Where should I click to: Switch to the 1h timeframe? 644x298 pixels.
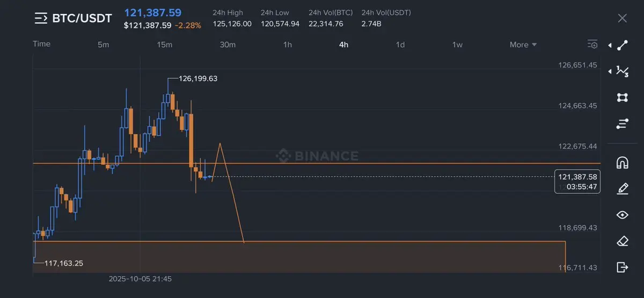pyautogui.click(x=288, y=45)
